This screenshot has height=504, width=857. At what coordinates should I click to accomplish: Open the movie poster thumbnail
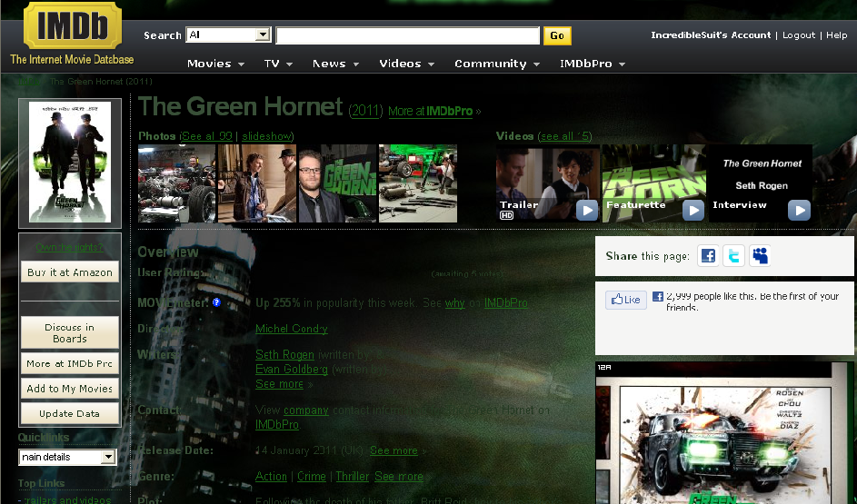(x=70, y=163)
